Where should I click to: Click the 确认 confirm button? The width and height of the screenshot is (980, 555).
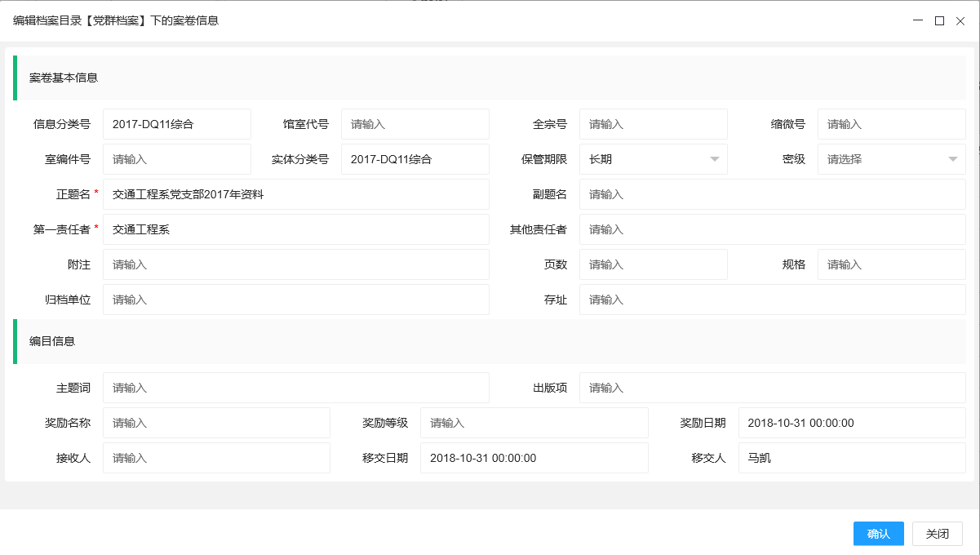(878, 533)
